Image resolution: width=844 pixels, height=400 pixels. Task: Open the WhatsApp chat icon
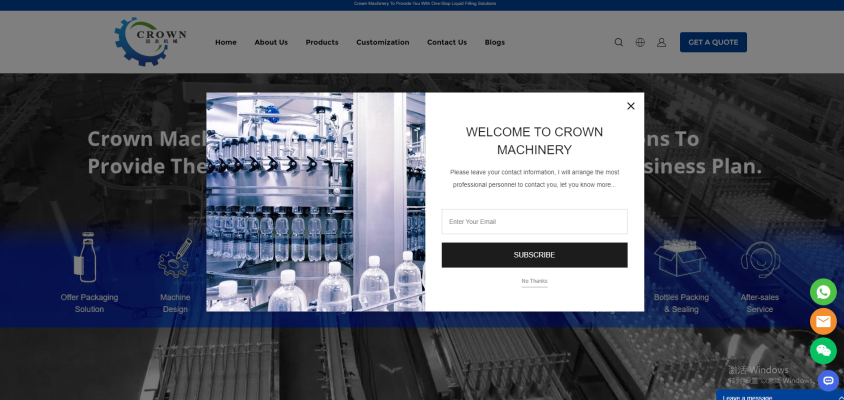click(x=823, y=291)
